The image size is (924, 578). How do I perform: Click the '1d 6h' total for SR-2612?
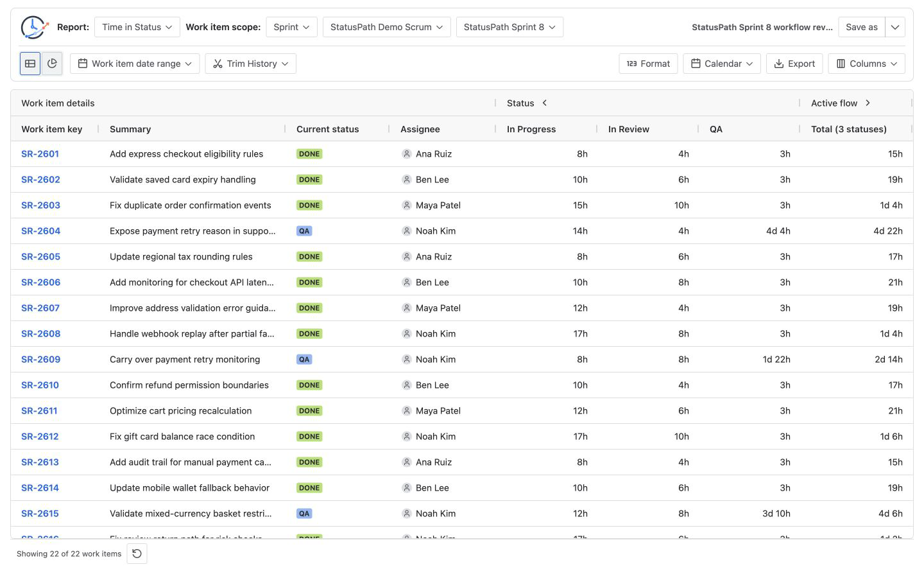pyautogui.click(x=891, y=437)
